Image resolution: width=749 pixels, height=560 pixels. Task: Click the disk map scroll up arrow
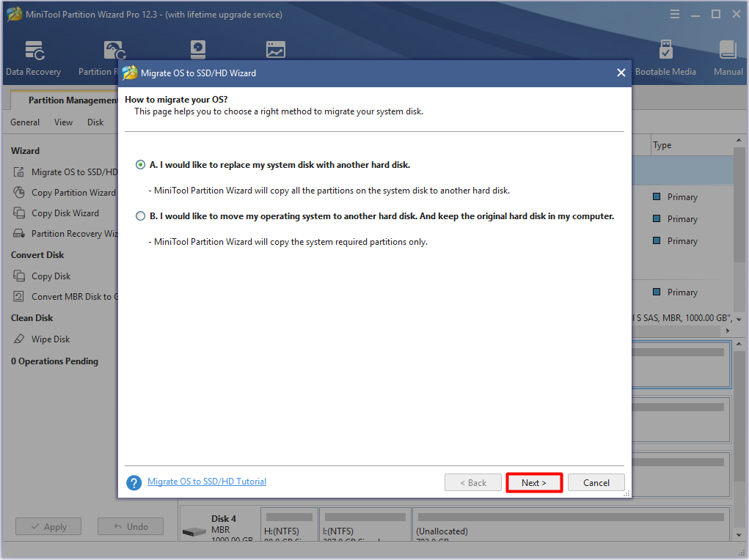739,344
